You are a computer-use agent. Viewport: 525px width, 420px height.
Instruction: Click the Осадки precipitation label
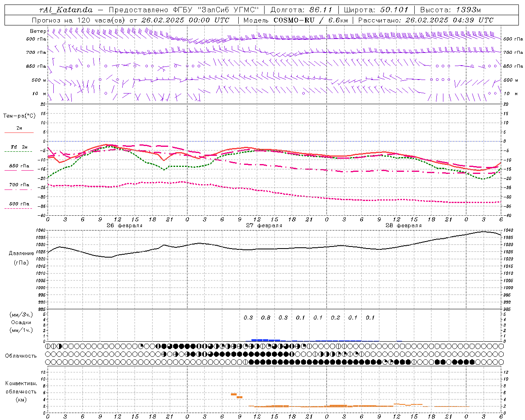(21, 322)
